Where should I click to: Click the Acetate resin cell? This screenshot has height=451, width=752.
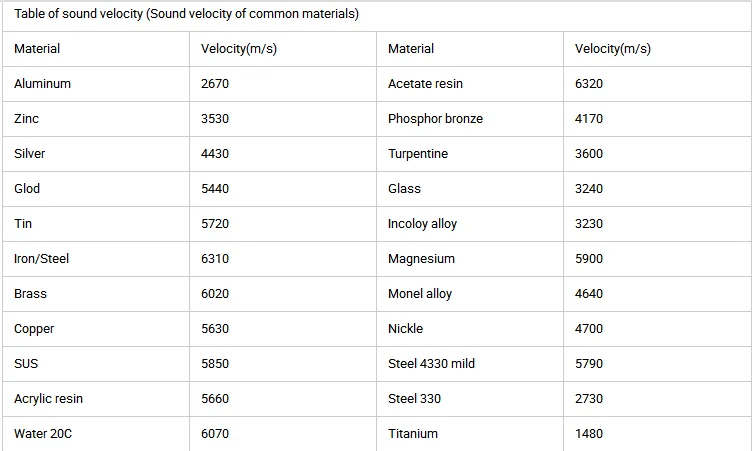[425, 84]
